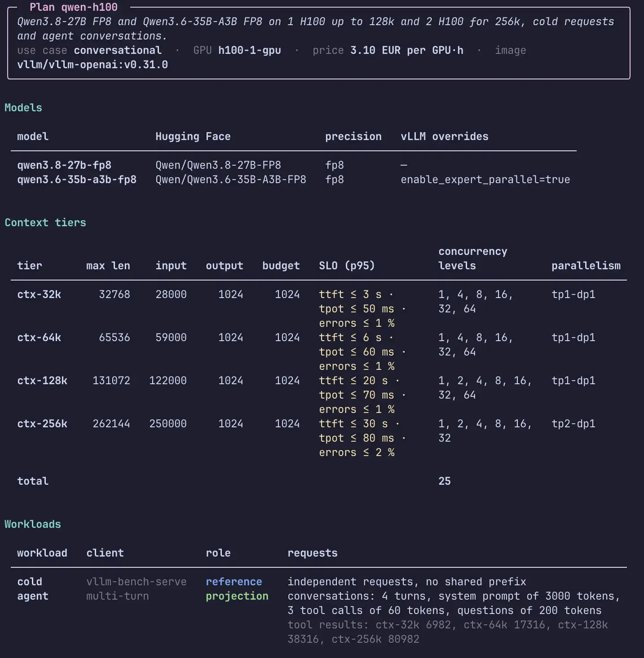The image size is (644, 658).
Task: Select client 'multi-turn'
Action: pos(118,596)
